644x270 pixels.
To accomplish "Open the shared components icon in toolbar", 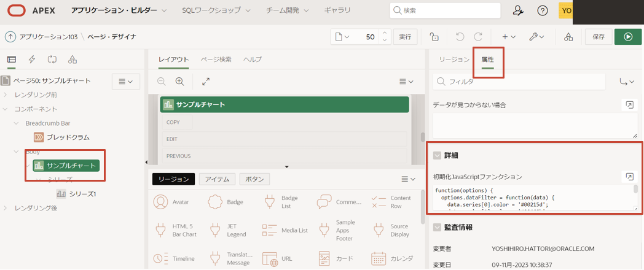I will point(568,37).
